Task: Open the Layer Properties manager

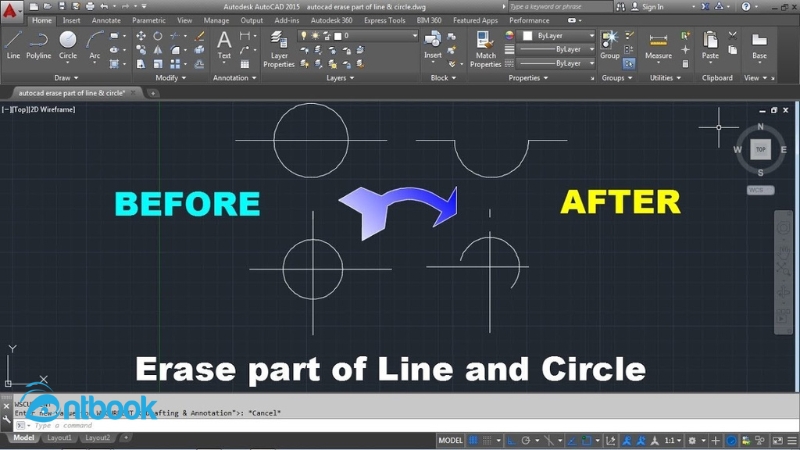Action: pos(279,49)
